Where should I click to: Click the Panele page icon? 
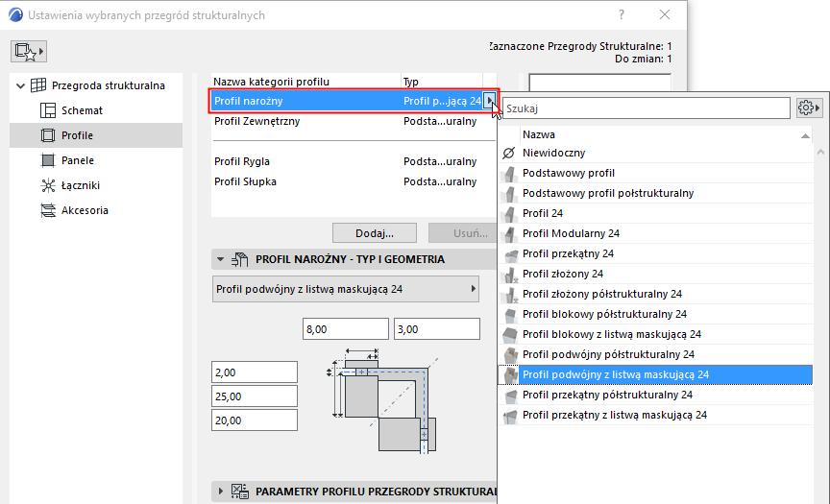(x=48, y=160)
